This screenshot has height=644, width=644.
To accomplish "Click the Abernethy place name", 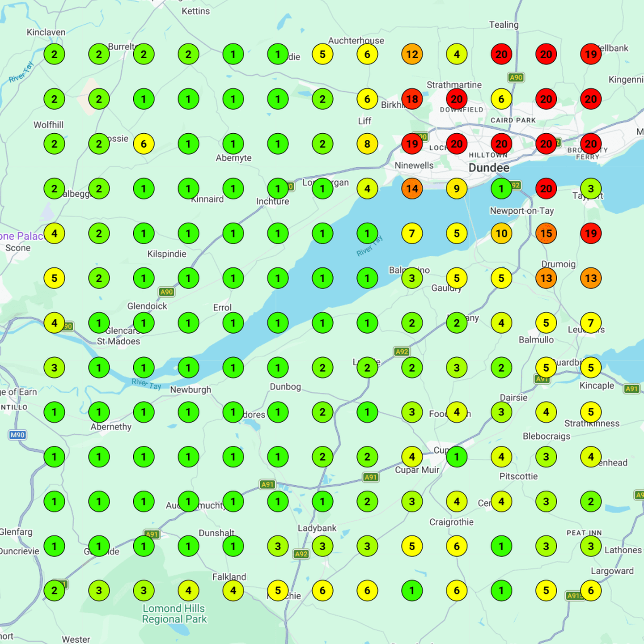I will tap(111, 427).
